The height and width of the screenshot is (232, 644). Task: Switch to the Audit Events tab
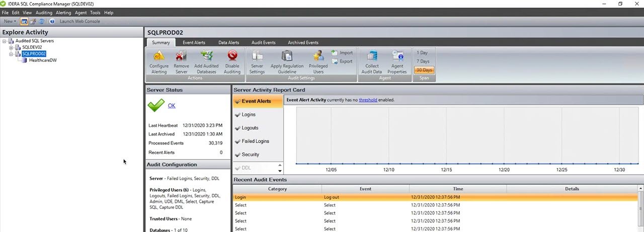264,42
